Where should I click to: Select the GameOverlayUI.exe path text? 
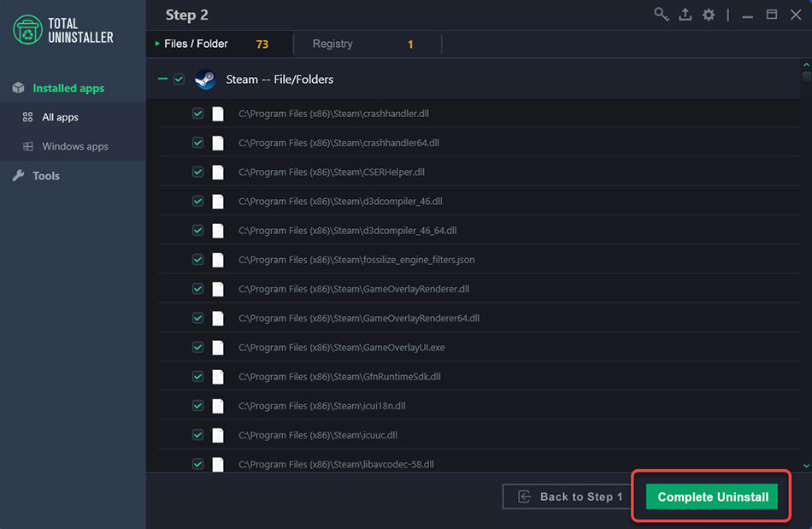coord(342,347)
